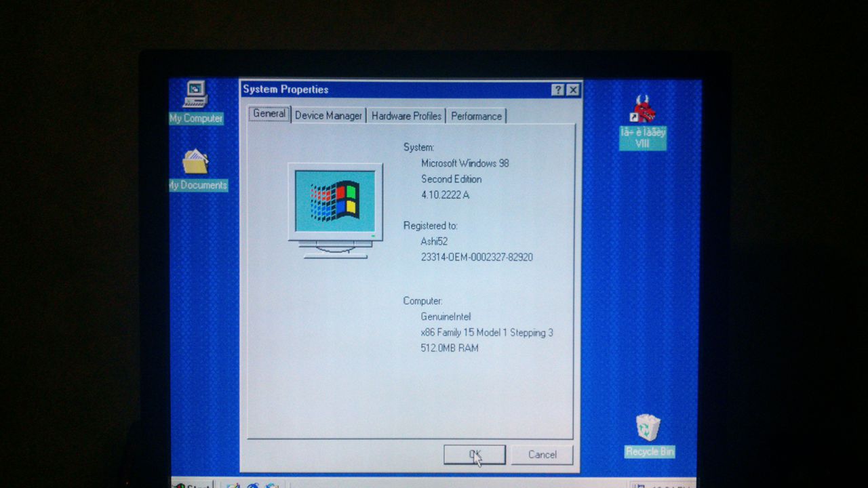The image size is (868, 488).
Task: Click the "Computer:" heading
Action: [422, 301]
